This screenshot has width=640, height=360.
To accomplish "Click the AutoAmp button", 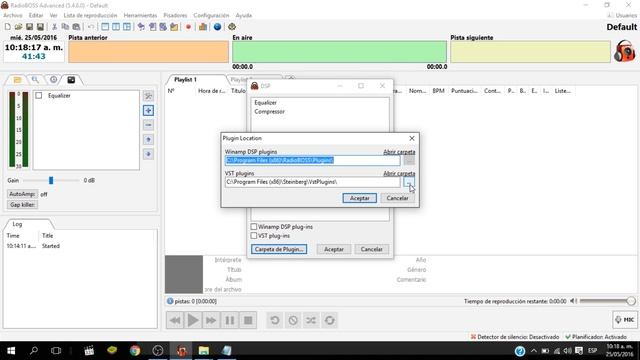I will click(22, 194).
